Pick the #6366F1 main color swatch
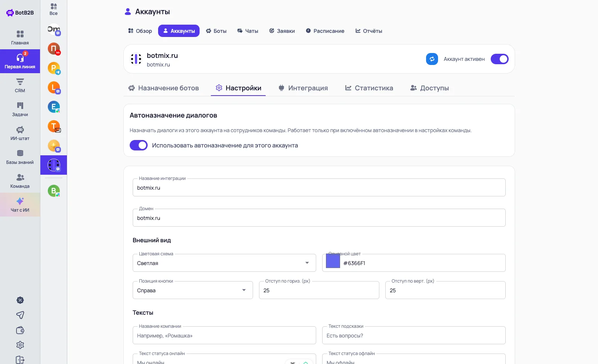 (333, 261)
